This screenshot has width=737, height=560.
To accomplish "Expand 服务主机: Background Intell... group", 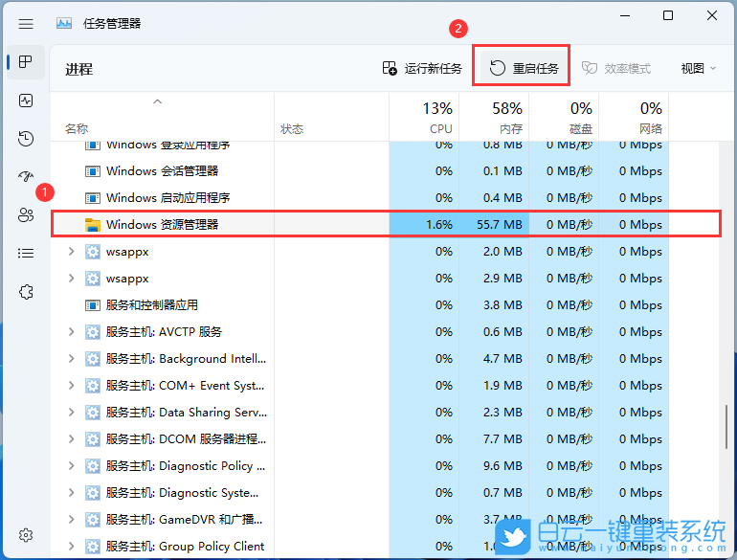I will pyautogui.click(x=71, y=359).
